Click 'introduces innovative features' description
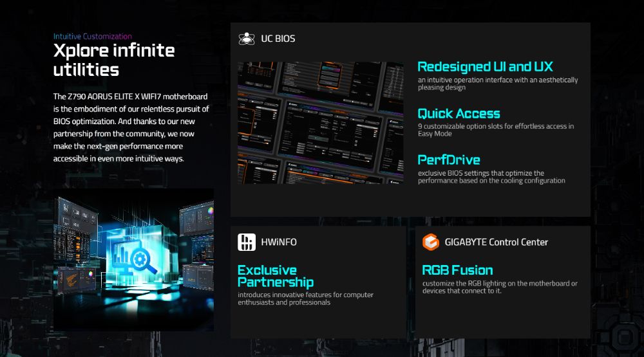The image size is (644, 357). 305,298
